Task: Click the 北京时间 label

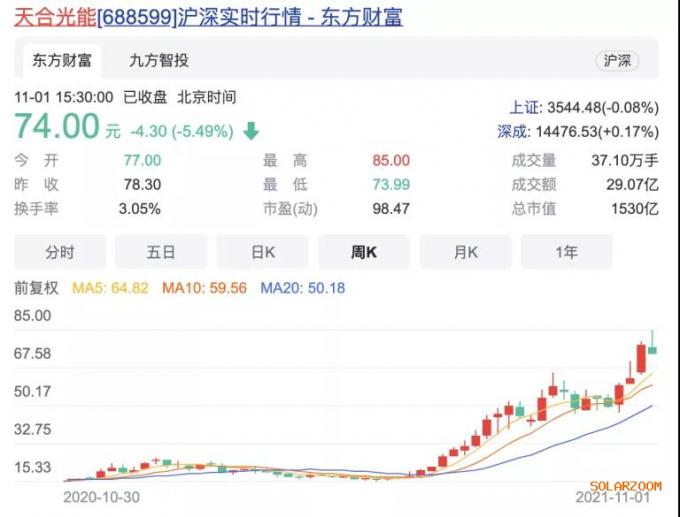Action: [x=206, y=97]
